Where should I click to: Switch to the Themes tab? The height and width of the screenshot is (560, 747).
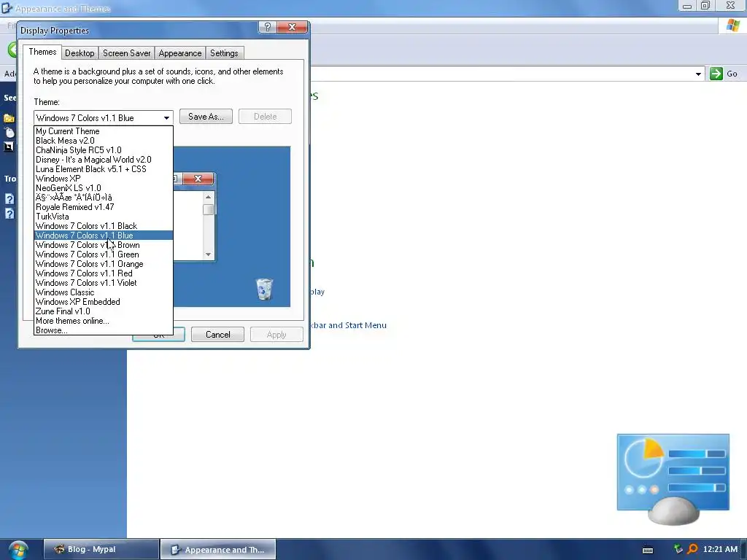42,52
